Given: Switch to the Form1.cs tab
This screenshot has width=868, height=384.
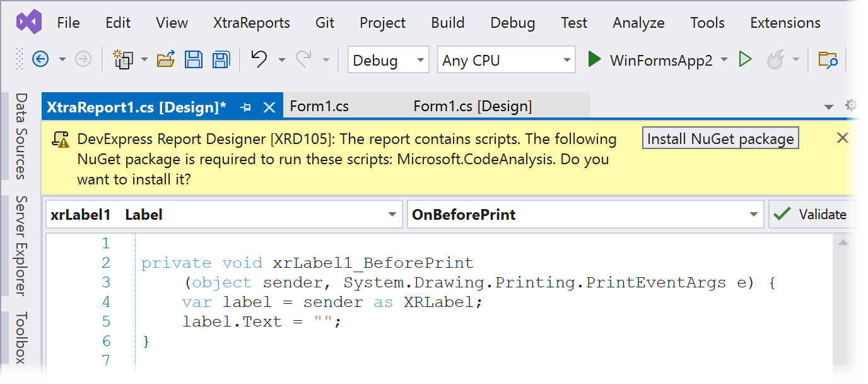Looking at the screenshot, I should click(x=319, y=106).
